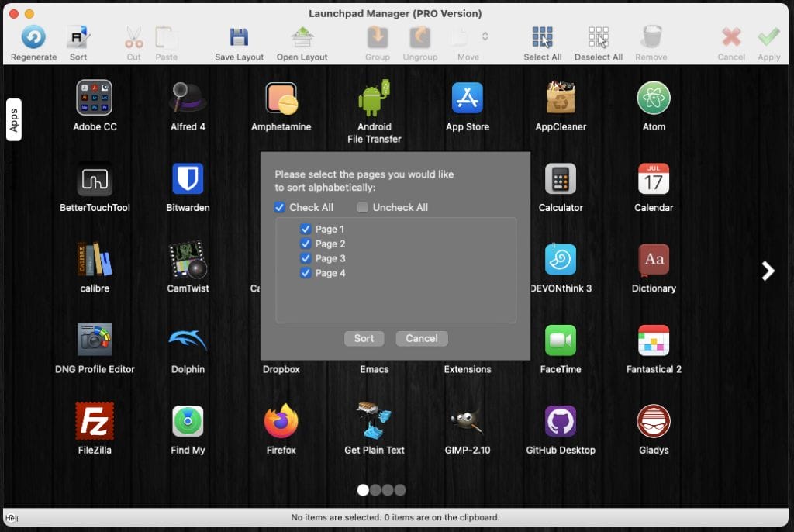Viewport: 794px width, 532px height.
Task: Select the GitHub Desktop app icon
Action: [560, 421]
